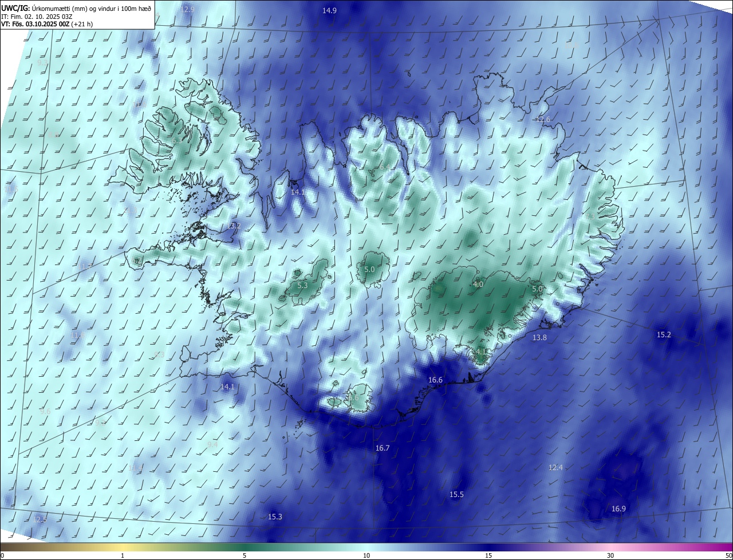The image size is (733, 560).
Task: Click the color scale legend bar
Action: (x=366, y=547)
